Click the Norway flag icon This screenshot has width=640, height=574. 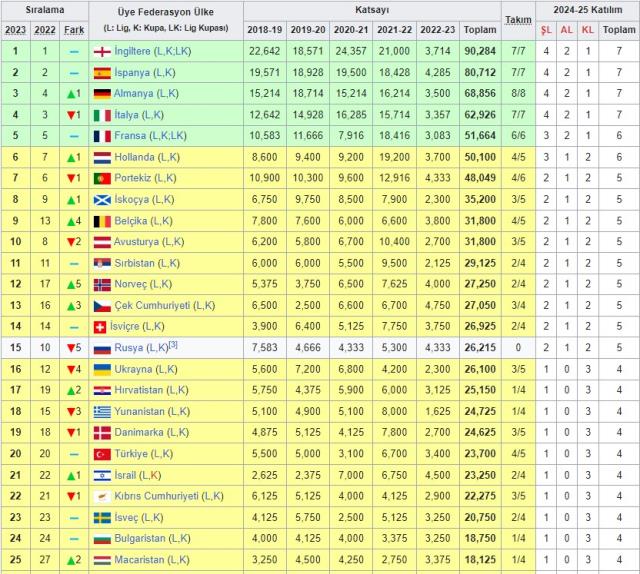102,284
